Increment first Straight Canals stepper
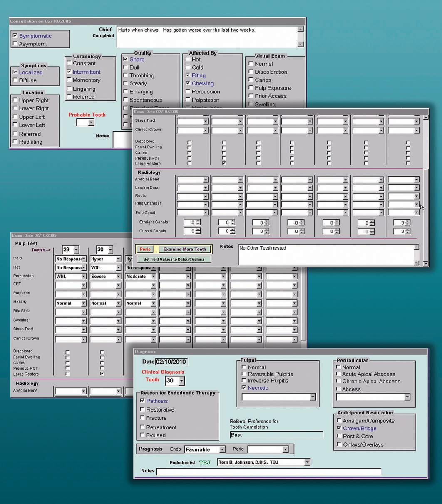The image size is (442, 504). coord(198,221)
